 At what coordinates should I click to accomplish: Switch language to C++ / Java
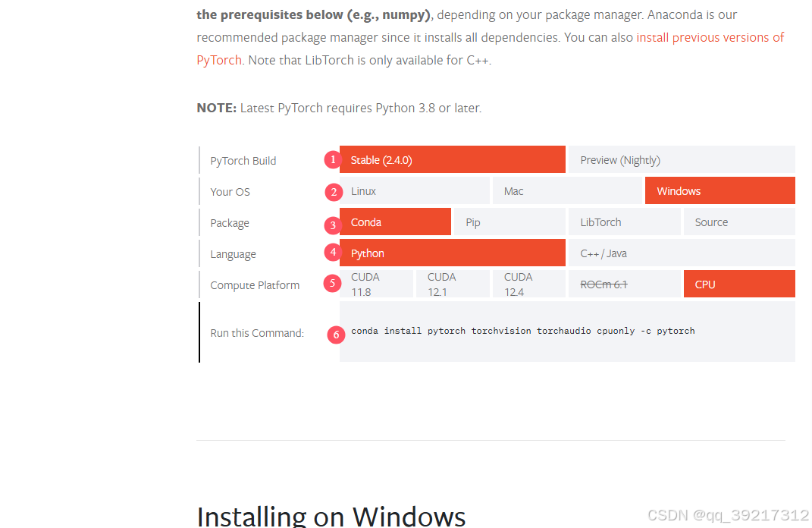682,253
